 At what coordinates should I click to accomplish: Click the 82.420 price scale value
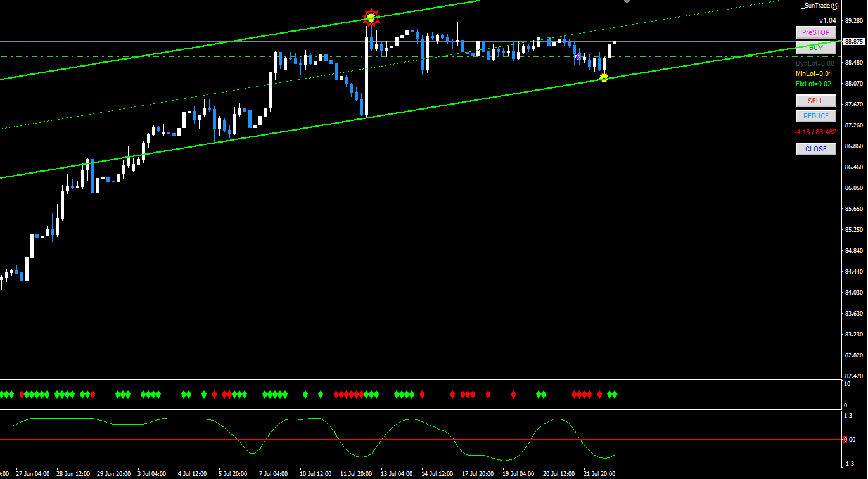[854, 376]
